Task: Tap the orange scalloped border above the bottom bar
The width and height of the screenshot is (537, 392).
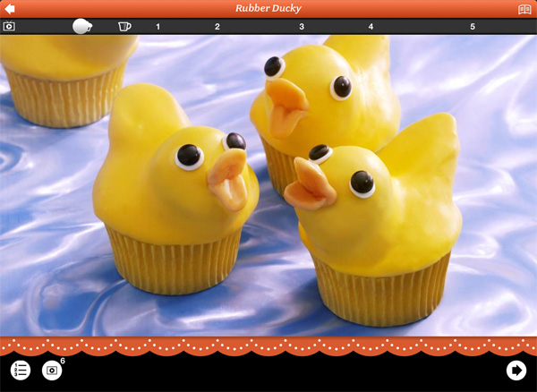Action: pos(268,345)
